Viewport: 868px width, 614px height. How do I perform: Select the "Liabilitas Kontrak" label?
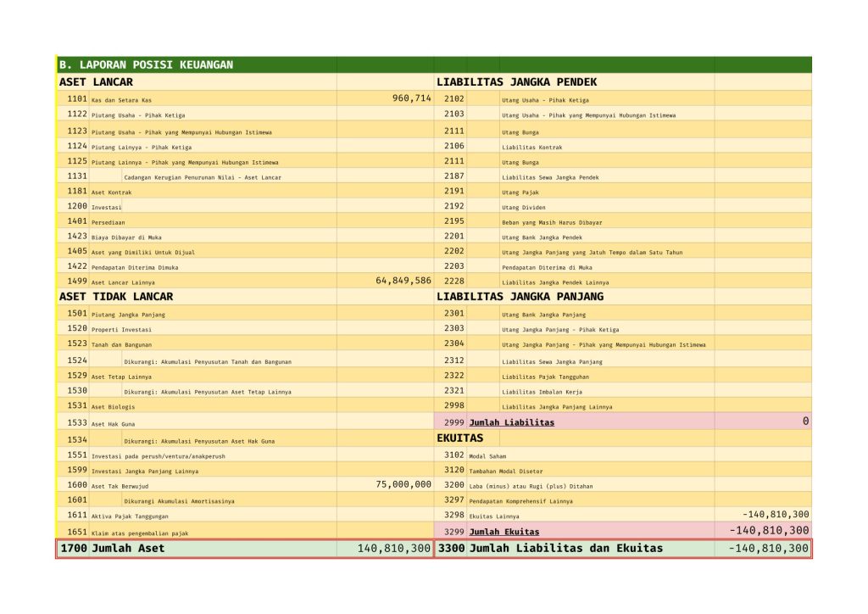532,148
